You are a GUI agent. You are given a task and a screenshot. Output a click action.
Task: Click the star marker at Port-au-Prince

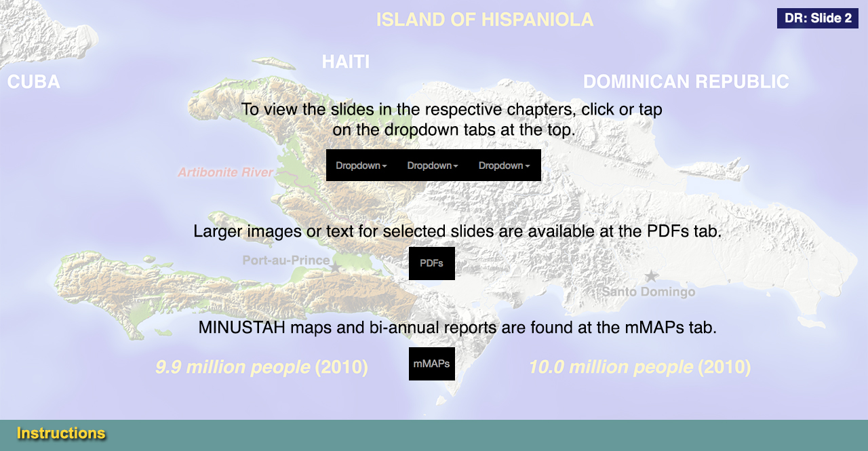[x=335, y=268]
